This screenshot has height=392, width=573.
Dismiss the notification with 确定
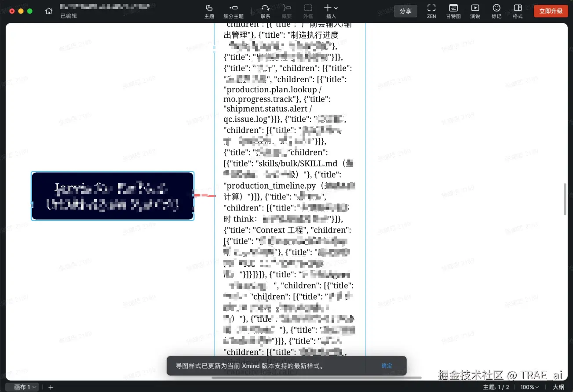(387, 366)
